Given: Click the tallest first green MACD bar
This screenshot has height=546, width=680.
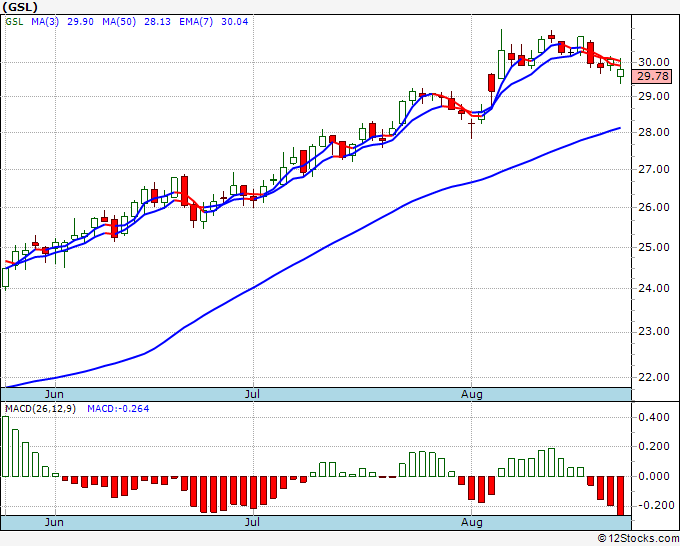Looking at the screenshot, I should [x=5, y=446].
